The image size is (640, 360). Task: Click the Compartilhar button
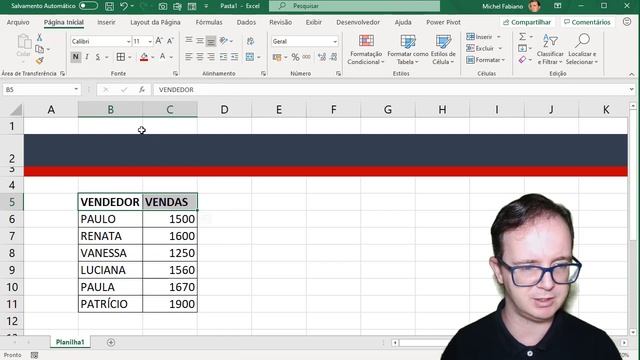tap(527, 22)
